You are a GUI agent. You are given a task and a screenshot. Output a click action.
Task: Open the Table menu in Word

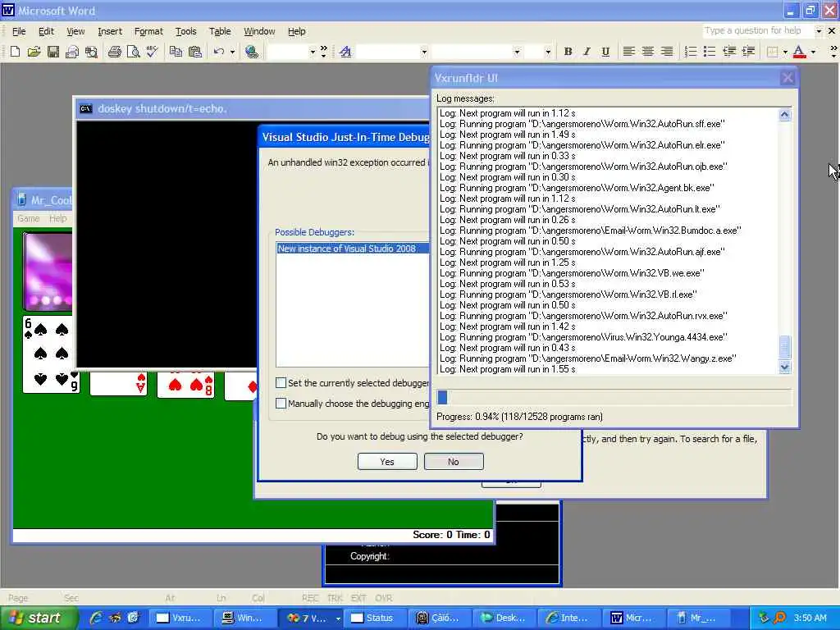pyautogui.click(x=220, y=32)
